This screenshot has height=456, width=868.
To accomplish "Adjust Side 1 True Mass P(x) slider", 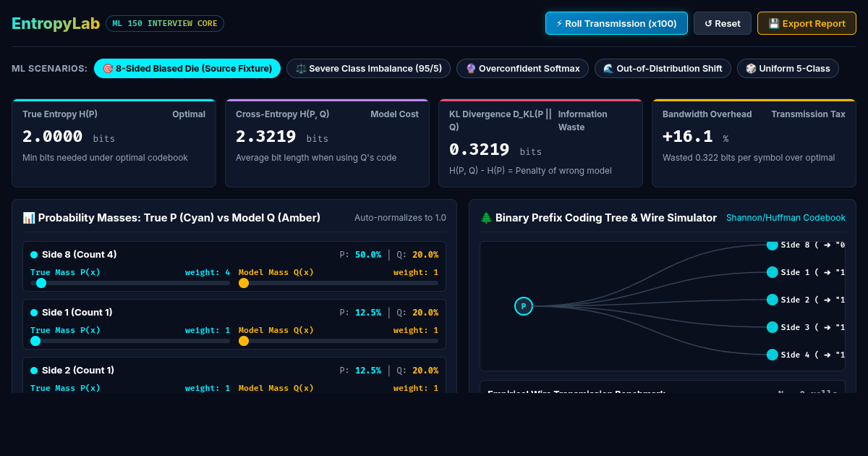I will coord(130,341).
